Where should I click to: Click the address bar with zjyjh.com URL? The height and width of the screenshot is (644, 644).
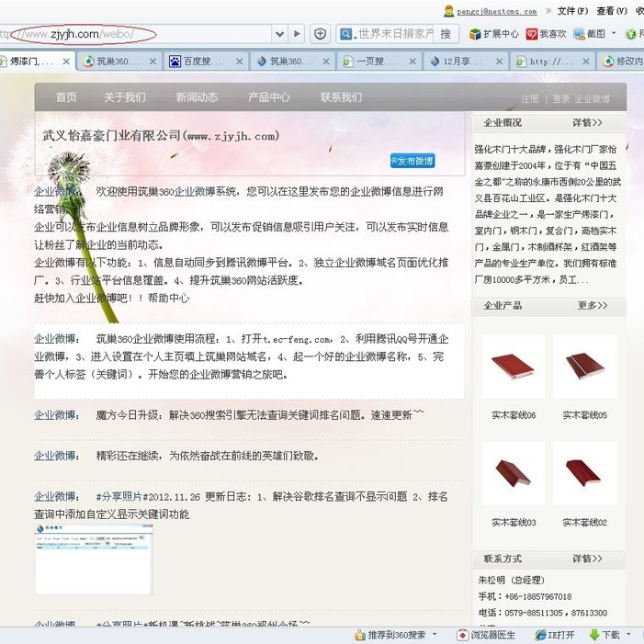(136, 34)
